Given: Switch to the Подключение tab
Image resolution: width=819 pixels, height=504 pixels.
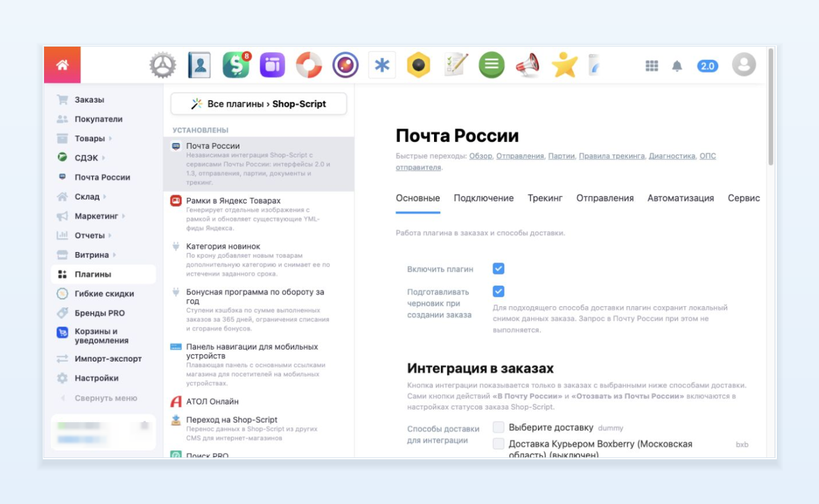Looking at the screenshot, I should [484, 198].
